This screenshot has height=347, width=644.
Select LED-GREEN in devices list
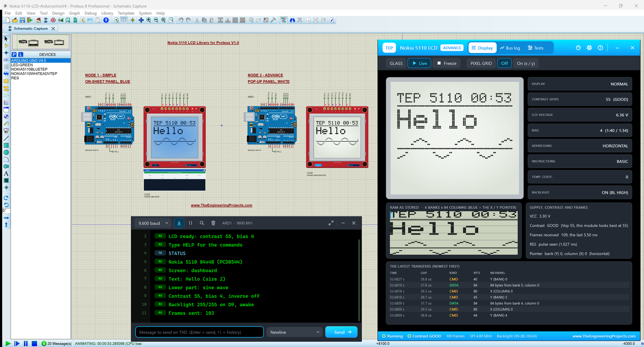22,65
